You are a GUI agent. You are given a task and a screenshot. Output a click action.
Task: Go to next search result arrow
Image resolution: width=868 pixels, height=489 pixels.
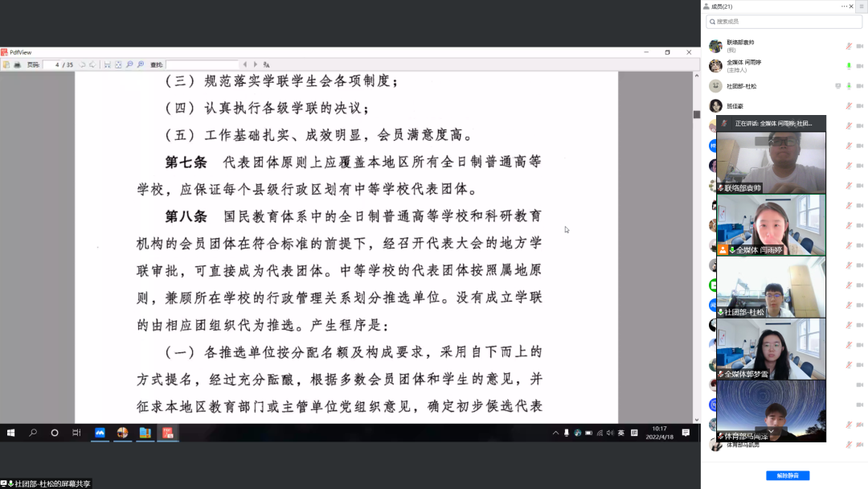pyautogui.click(x=256, y=65)
